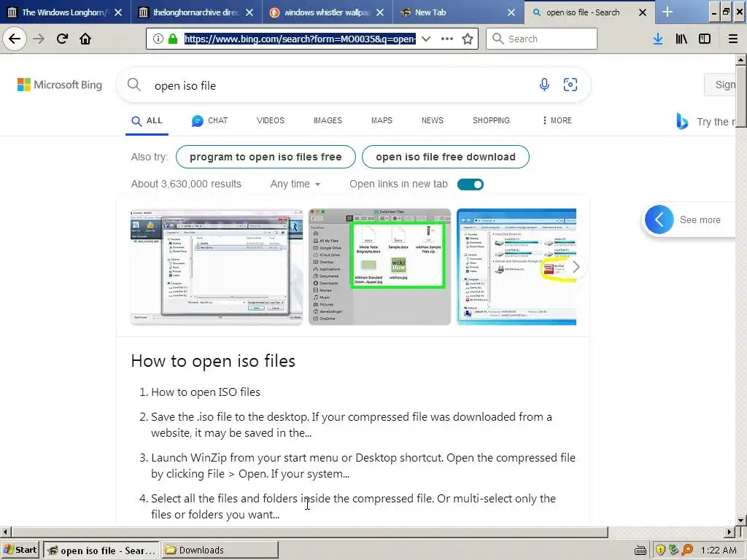Expand the address bar history dropdown
The image size is (747, 560).
[x=426, y=39]
